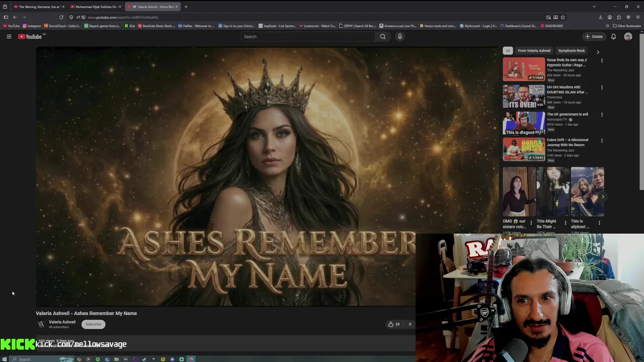This screenshot has width=644, height=362.
Task: Open the video title below the player
Action: [x=86, y=313]
